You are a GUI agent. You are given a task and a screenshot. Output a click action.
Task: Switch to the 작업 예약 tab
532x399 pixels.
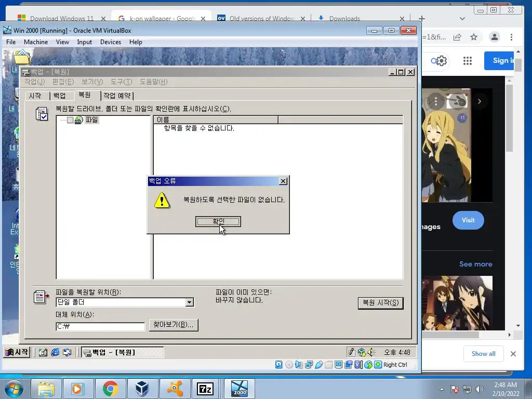click(x=117, y=96)
